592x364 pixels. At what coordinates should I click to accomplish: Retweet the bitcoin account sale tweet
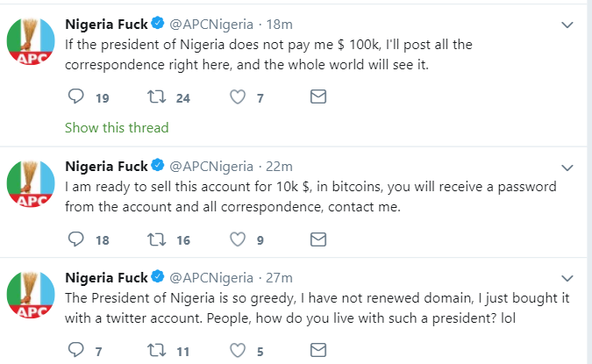click(157, 239)
